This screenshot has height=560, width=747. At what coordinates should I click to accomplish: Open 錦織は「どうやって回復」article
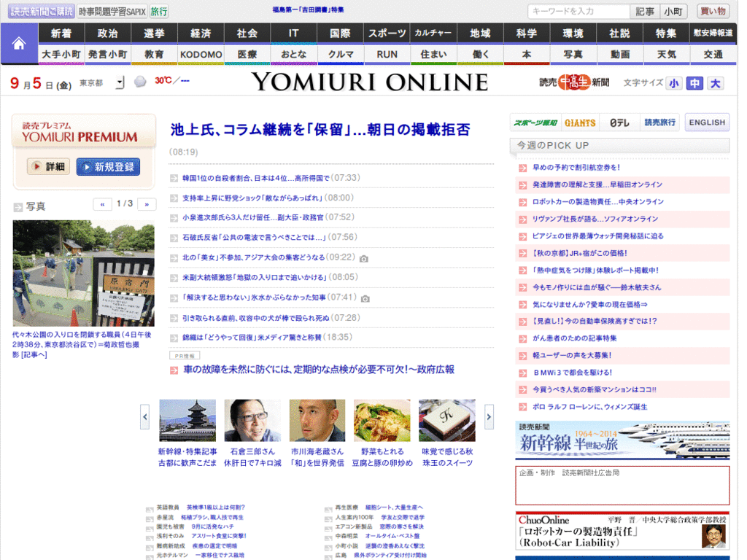pos(252,338)
